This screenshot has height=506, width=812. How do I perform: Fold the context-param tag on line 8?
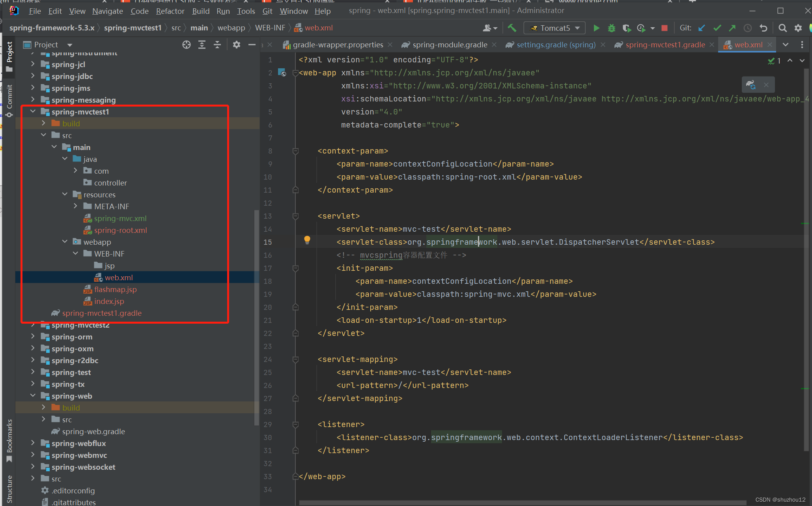pos(295,151)
